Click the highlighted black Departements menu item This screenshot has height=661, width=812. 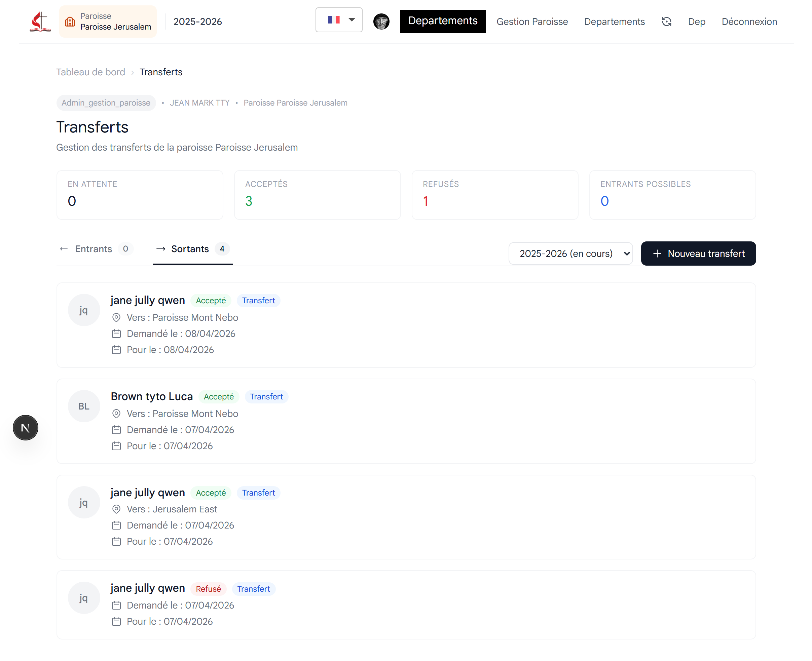click(442, 21)
